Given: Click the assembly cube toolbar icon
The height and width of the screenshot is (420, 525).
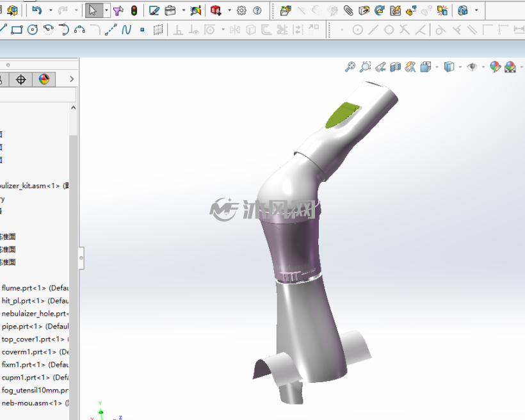Looking at the screenshot, I should coord(463,11).
